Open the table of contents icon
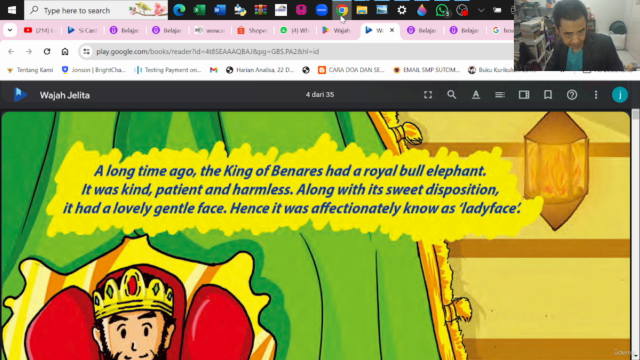This screenshot has width=640, height=360. point(500,95)
